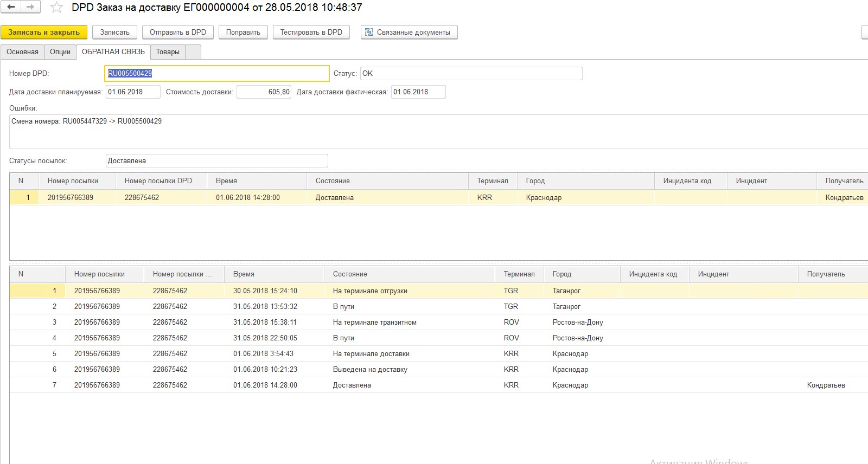Click the 'Статусы посылок' field

[217, 161]
